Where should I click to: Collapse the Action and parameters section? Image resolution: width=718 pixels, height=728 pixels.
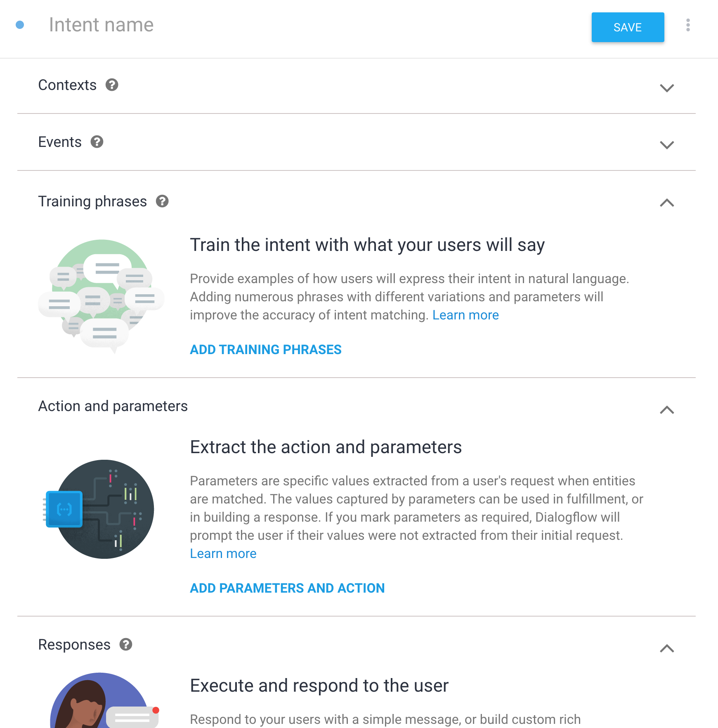[667, 410]
